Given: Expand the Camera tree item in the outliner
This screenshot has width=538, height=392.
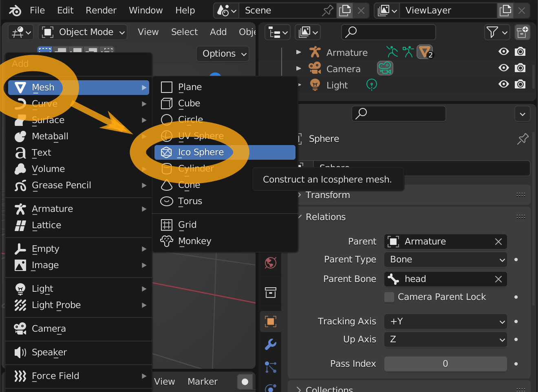Looking at the screenshot, I should 299,68.
